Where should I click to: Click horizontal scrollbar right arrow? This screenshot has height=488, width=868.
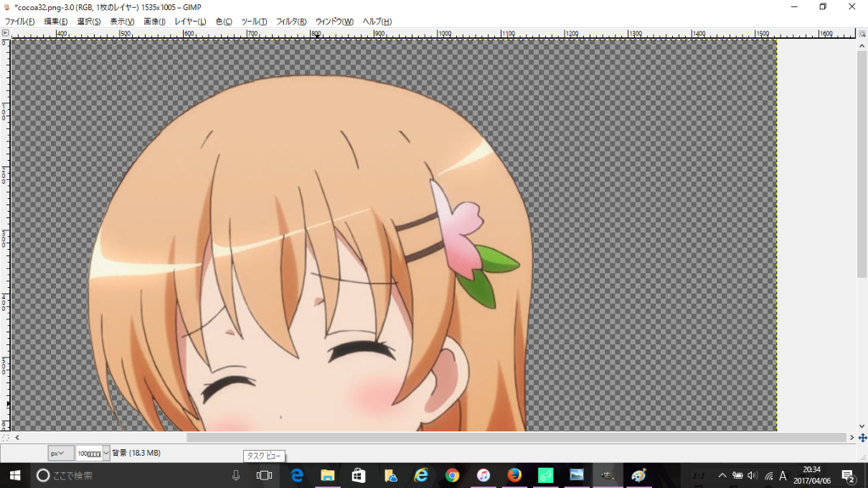tap(851, 438)
